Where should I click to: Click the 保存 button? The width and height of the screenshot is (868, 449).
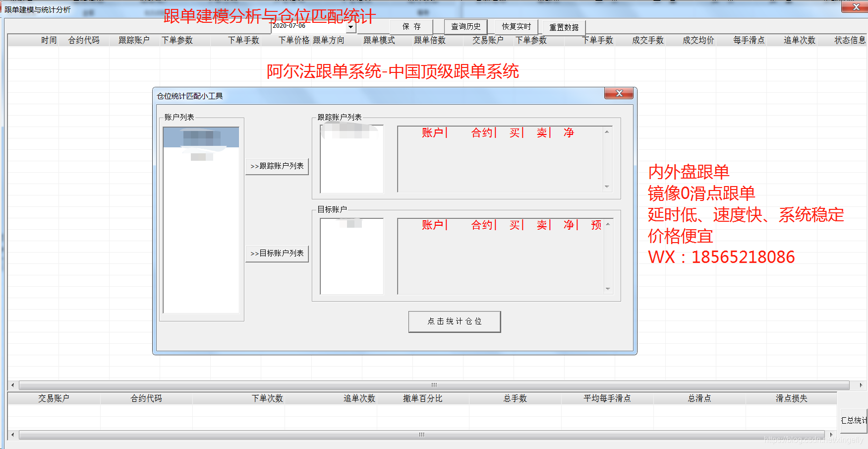click(411, 27)
